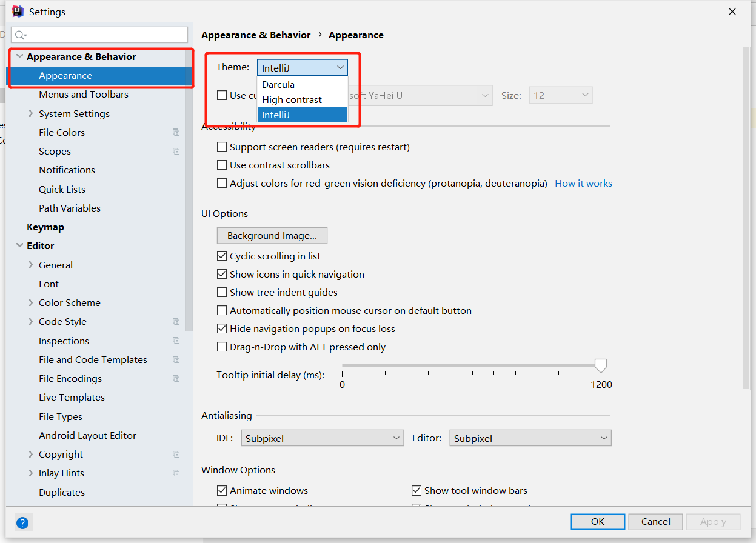Image resolution: width=756 pixels, height=543 pixels.
Task: Choose Darcula from theme list
Action: pos(303,84)
